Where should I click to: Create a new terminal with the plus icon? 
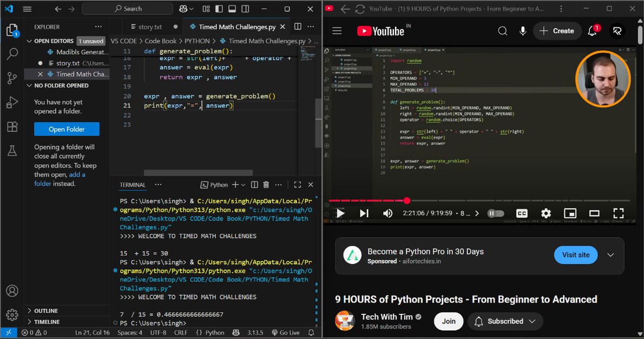pos(235,185)
